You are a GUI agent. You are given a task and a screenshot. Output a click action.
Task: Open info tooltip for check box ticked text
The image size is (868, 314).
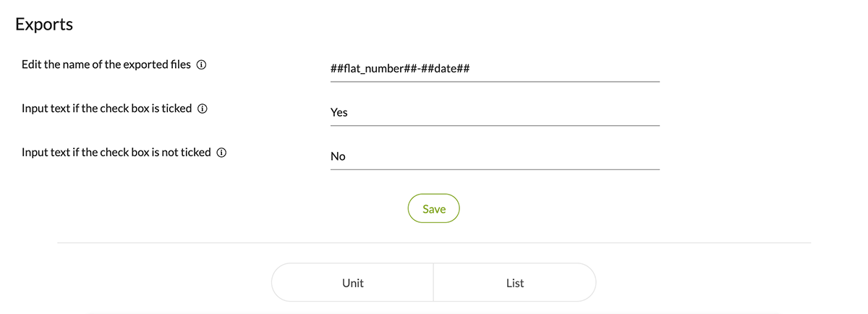(x=203, y=109)
